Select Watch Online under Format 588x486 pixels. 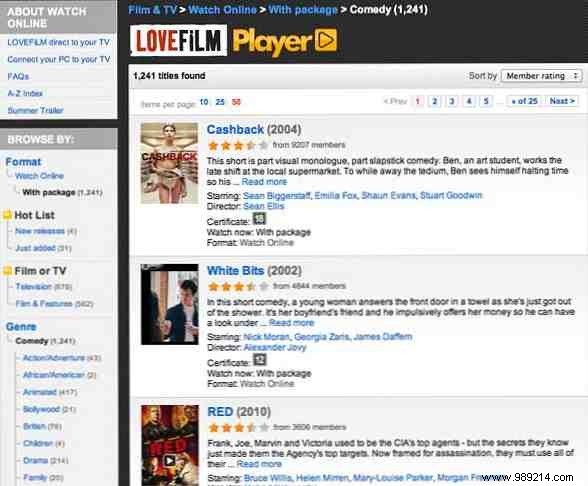pos(39,176)
